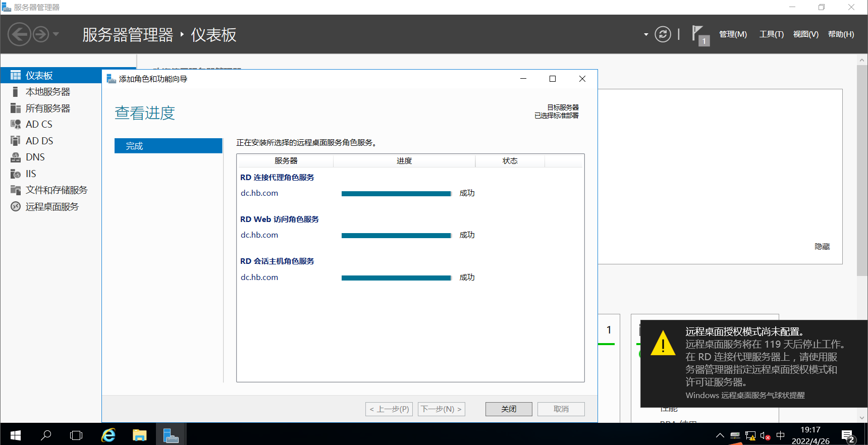Click the DNS sidebar icon
Screen dimensions: 868x445
[x=16, y=157]
